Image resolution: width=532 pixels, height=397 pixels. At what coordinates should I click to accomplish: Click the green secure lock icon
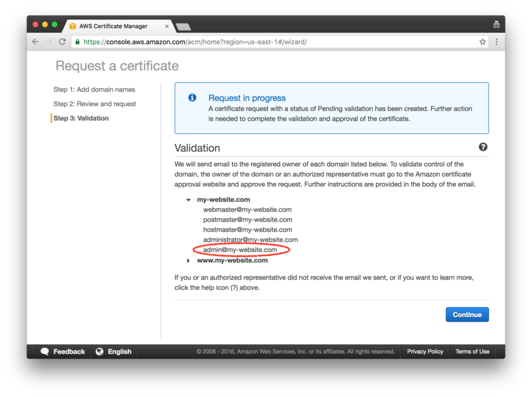[x=77, y=42]
